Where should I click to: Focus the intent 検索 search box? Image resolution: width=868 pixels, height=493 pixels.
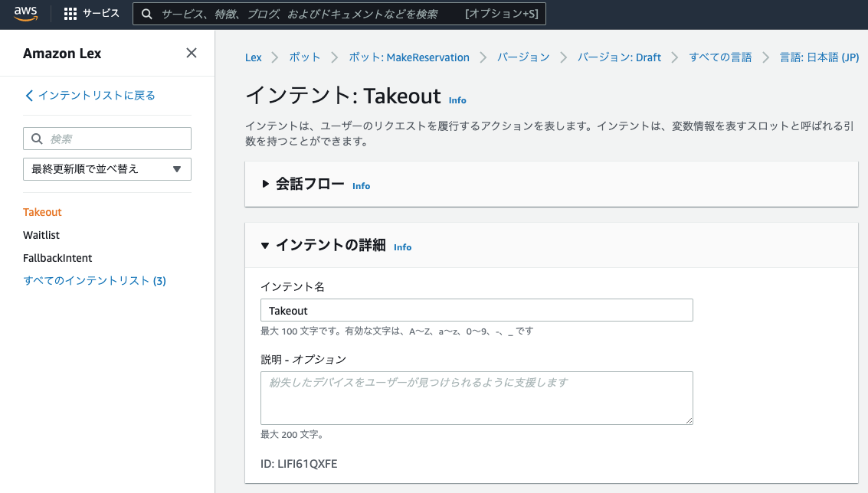coord(107,139)
